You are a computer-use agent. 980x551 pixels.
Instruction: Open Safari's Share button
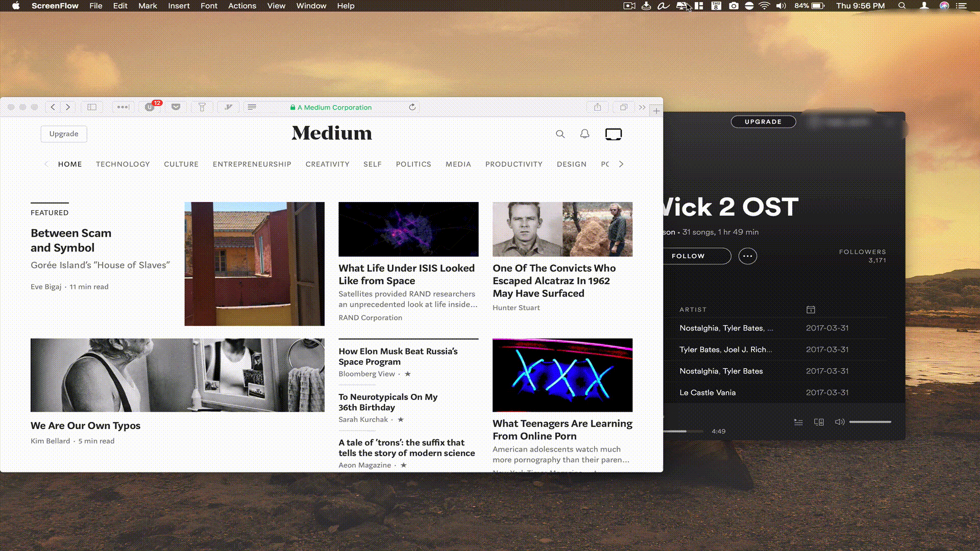point(597,107)
